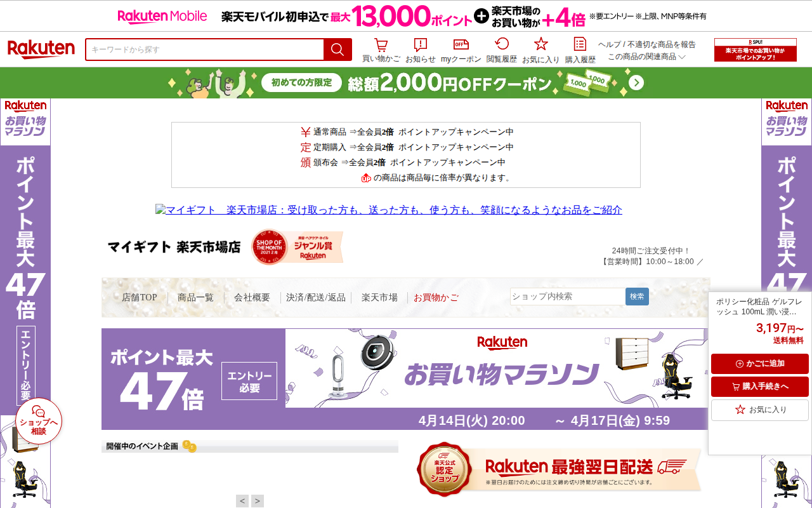Open 決済/配送/返品 in shop menu

tap(316, 297)
